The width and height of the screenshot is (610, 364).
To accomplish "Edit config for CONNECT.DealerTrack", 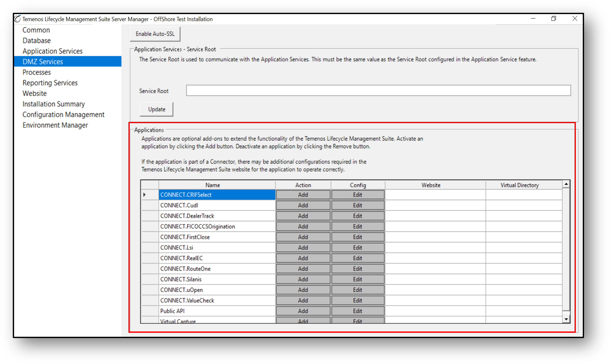I will [x=358, y=216].
